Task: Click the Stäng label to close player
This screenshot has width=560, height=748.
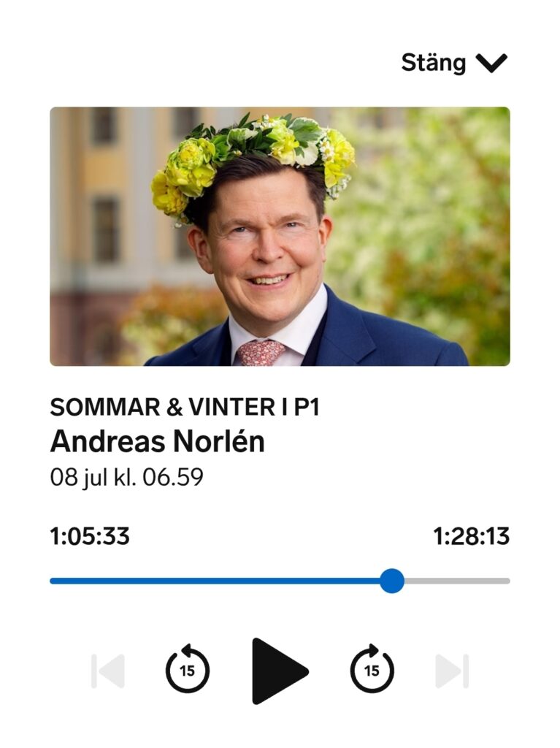Action: point(434,63)
